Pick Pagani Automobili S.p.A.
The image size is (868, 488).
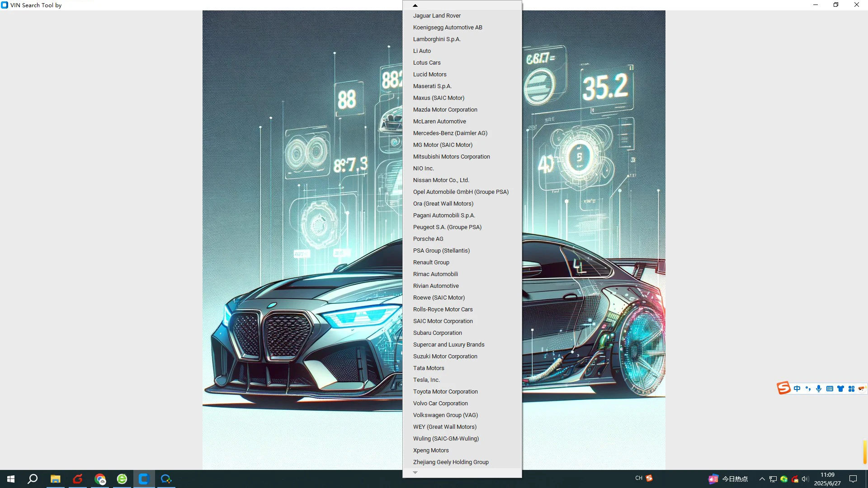click(462, 216)
